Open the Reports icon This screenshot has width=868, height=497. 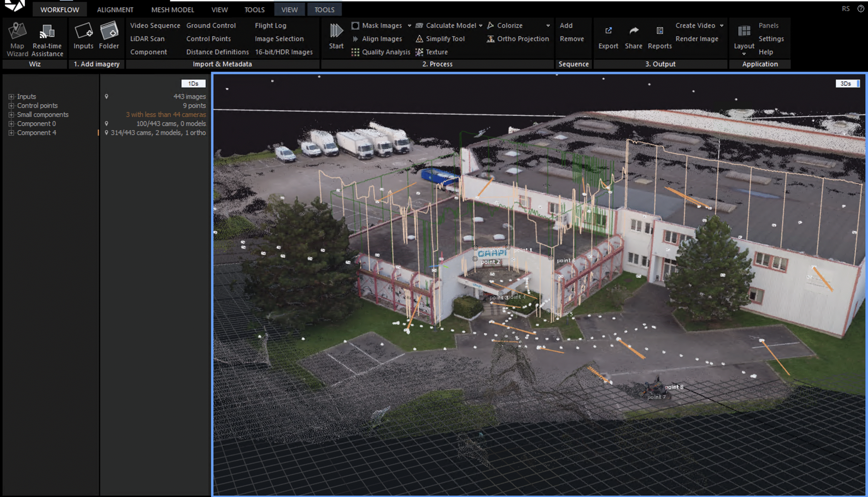pyautogui.click(x=659, y=32)
